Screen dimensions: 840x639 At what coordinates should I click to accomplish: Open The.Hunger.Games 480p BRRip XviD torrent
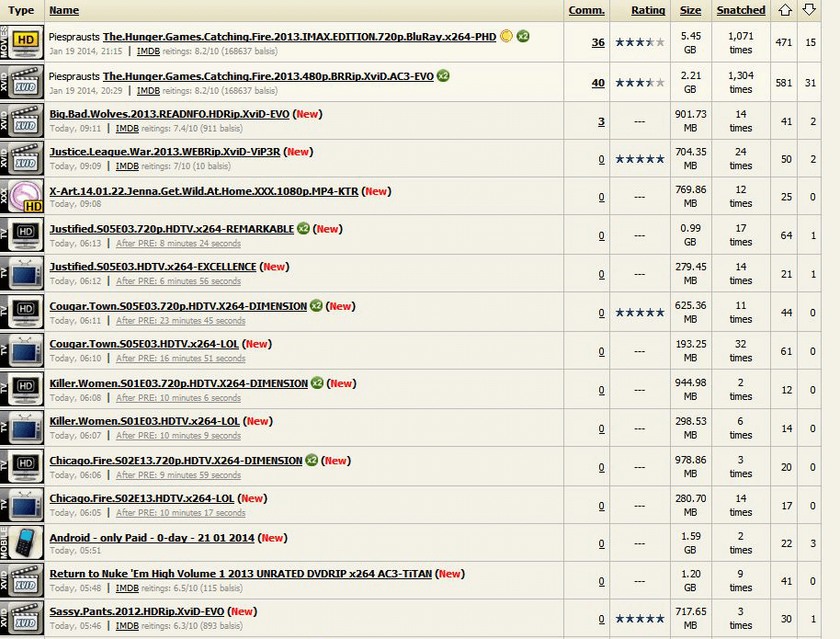267,76
